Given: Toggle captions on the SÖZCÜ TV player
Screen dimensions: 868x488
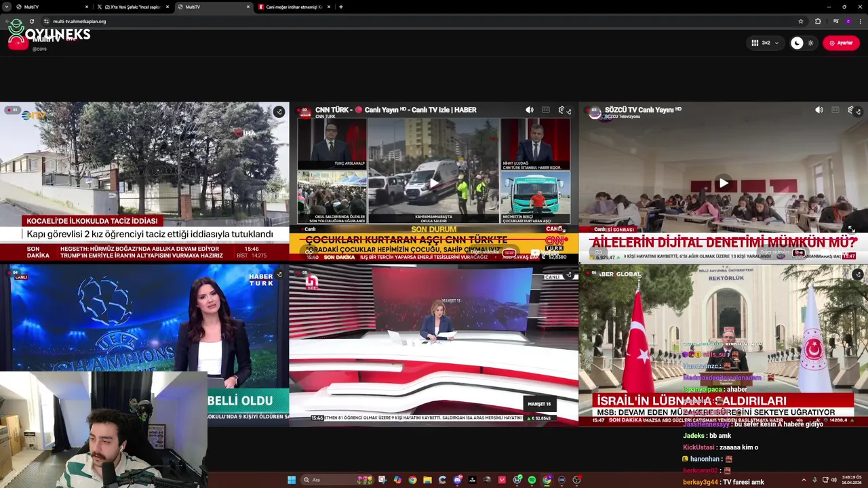Looking at the screenshot, I should pyautogui.click(x=835, y=110).
